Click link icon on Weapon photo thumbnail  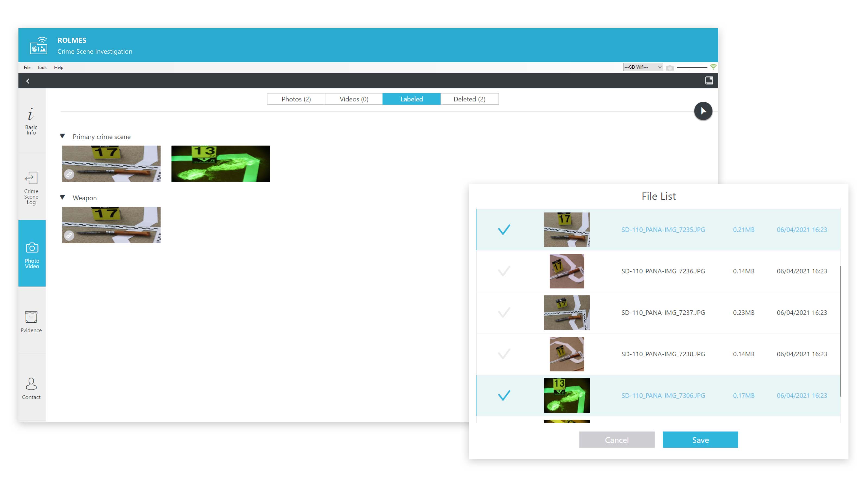[69, 235]
